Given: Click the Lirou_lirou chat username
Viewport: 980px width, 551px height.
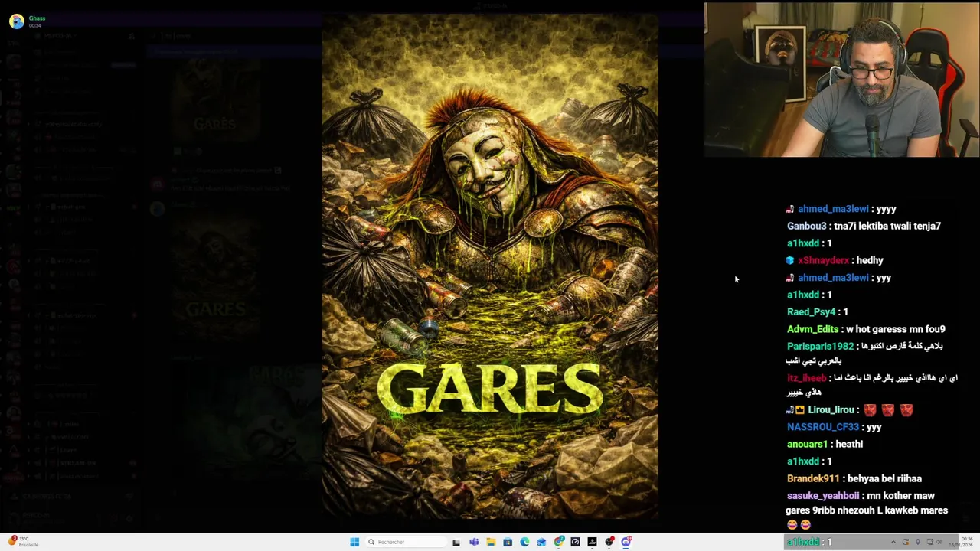Looking at the screenshot, I should tap(831, 410).
